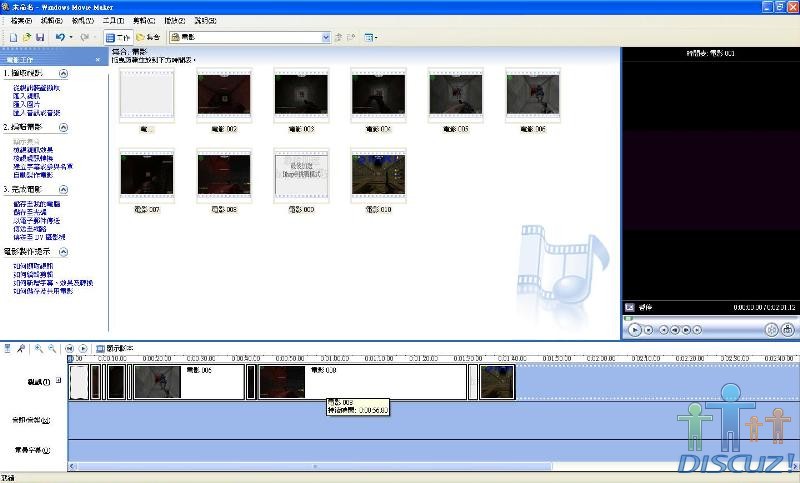
Task: Click the Rewind Timeline button
Action: click(69, 348)
